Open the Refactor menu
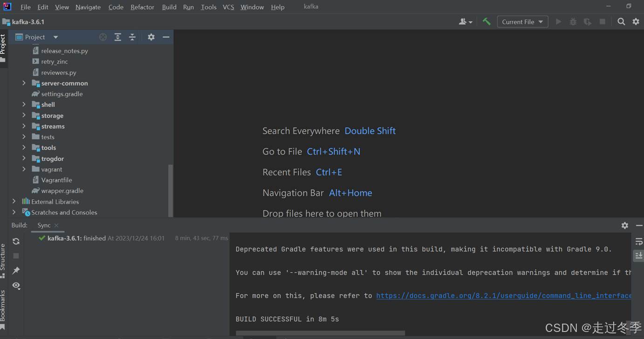The height and width of the screenshot is (339, 644). coord(142,7)
